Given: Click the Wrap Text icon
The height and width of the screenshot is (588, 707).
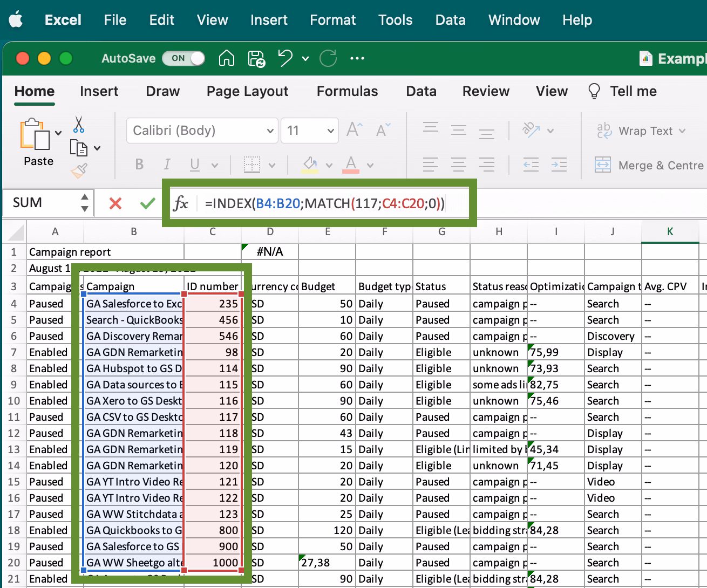Looking at the screenshot, I should (x=604, y=131).
